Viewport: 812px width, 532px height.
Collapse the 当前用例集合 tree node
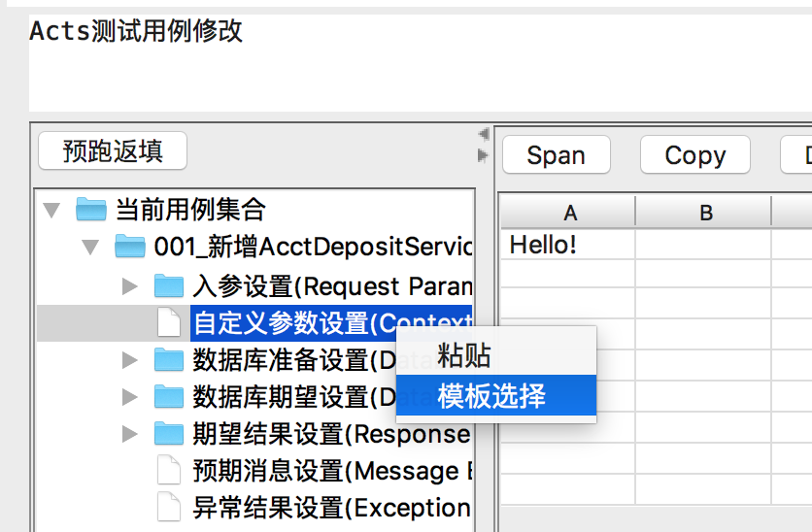[x=51, y=210]
